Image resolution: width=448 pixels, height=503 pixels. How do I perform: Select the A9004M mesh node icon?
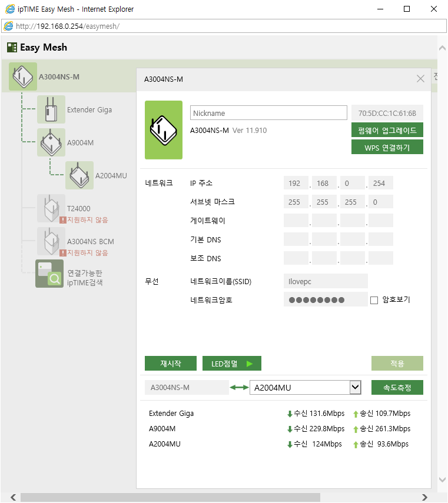[x=51, y=142]
